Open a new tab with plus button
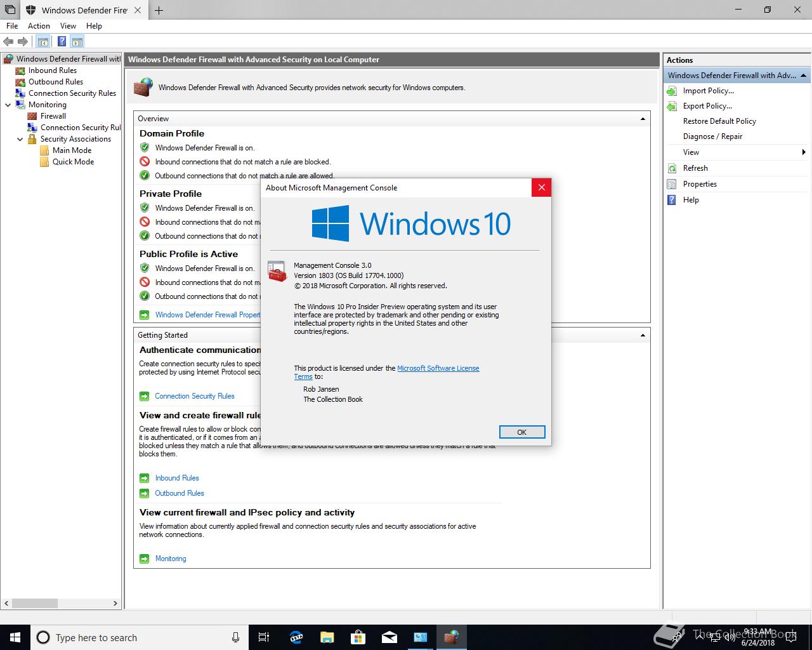The width and height of the screenshot is (812, 650). pyautogui.click(x=159, y=10)
